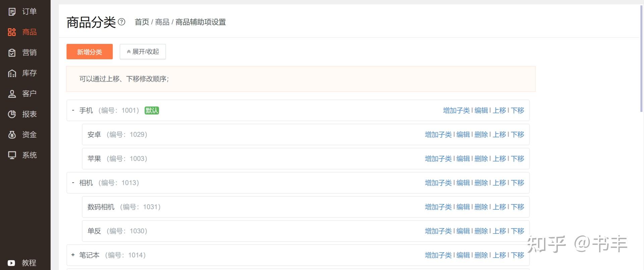Click the page vertical scrollbar
The width and height of the screenshot is (644, 270).
[x=642, y=58]
